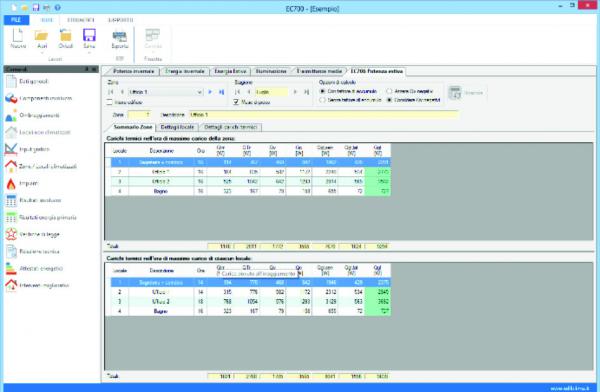The image size is (600, 392).
Task: Switch to the Dettagli locale sub-tab
Action: coord(177,127)
